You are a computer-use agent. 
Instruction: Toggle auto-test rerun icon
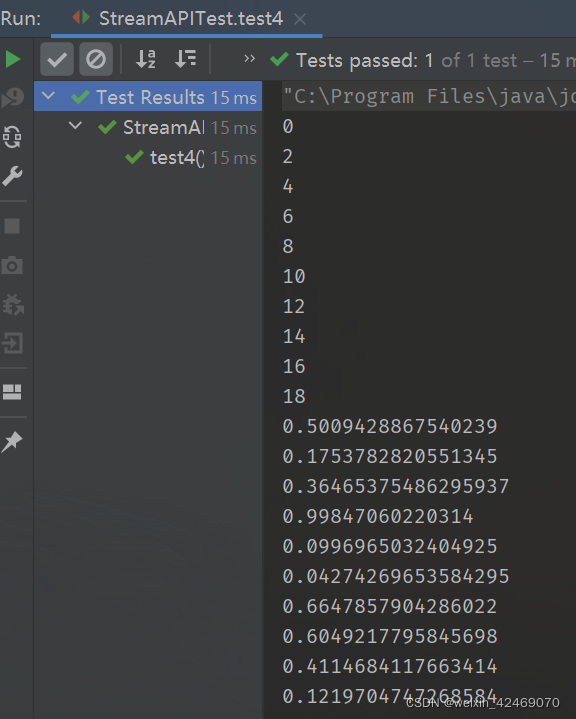coord(12,137)
